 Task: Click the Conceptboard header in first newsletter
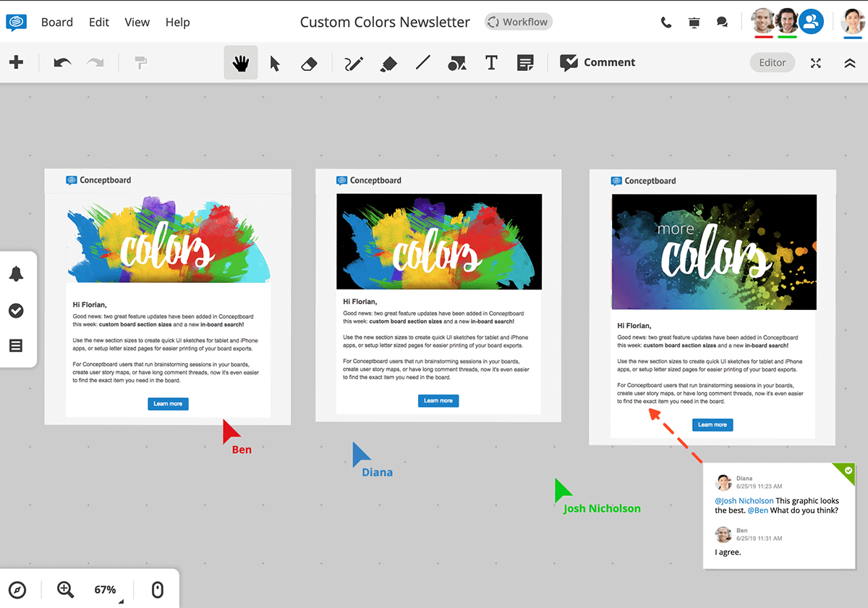tap(98, 180)
